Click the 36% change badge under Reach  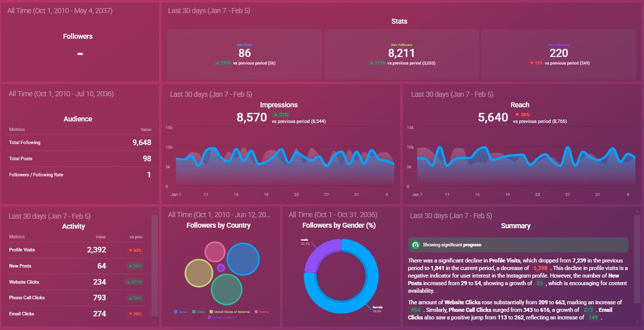click(522, 115)
